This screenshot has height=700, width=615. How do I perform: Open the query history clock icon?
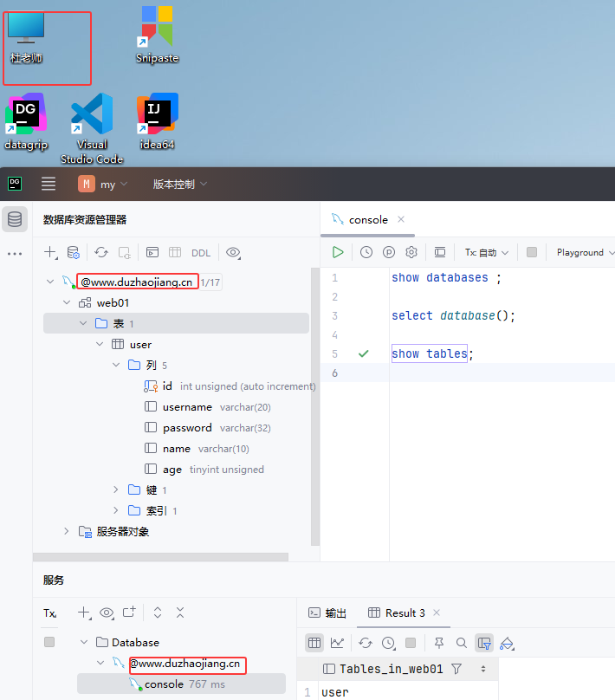pos(366,252)
